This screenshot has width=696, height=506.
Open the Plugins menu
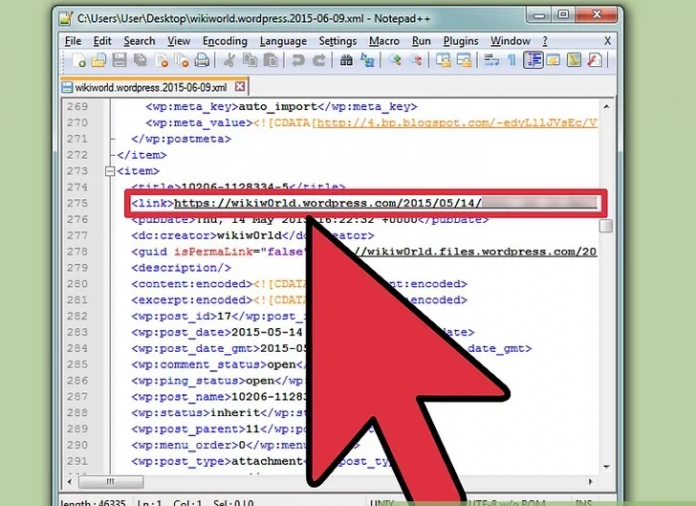(x=460, y=41)
